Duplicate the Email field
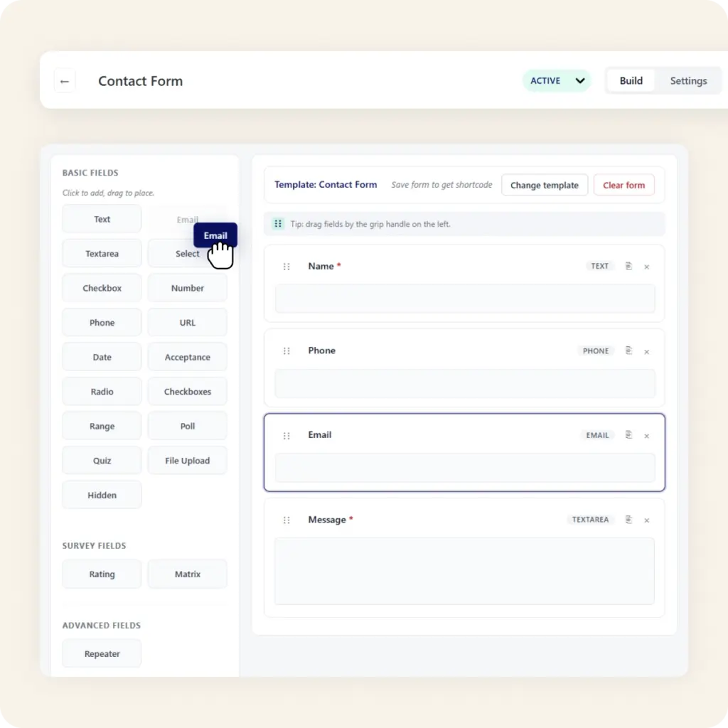Viewport: 728px width, 728px height. (628, 435)
